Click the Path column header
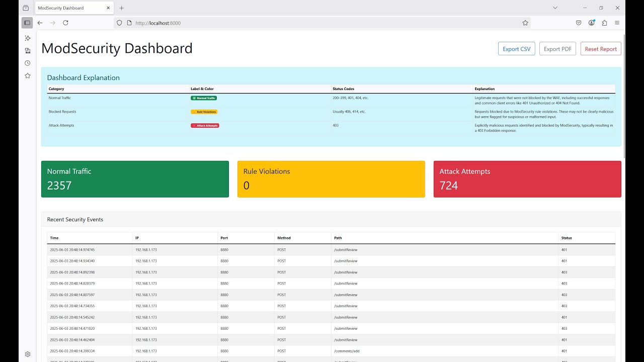This screenshot has height=362, width=644. [x=445, y=238]
